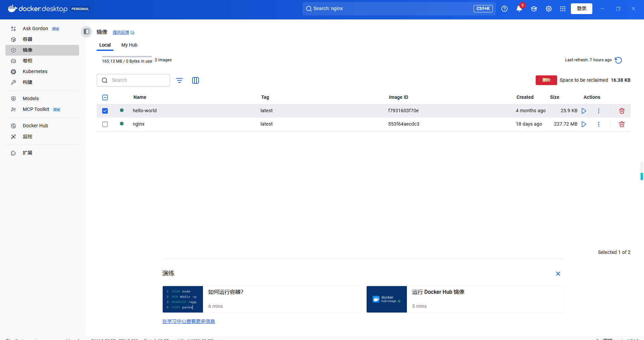The image size is (644, 340).
Task: Open 构建 (Builds) in the sidebar
Action: click(x=42, y=82)
